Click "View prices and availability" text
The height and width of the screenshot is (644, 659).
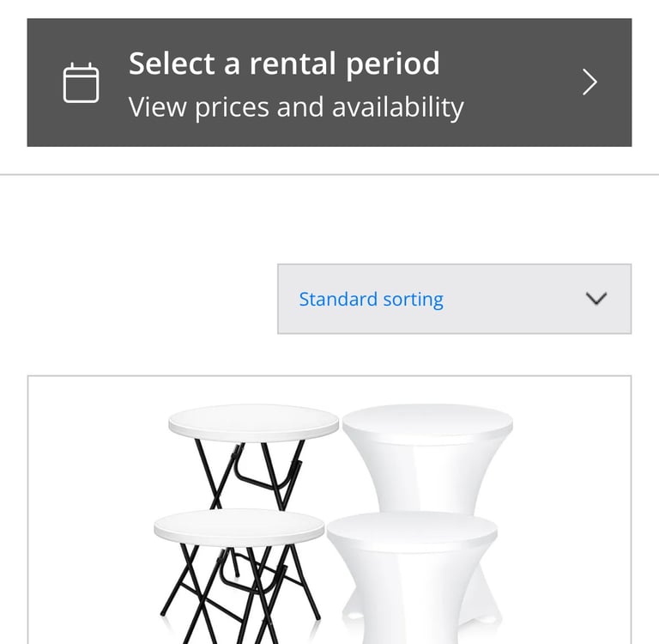(x=296, y=107)
